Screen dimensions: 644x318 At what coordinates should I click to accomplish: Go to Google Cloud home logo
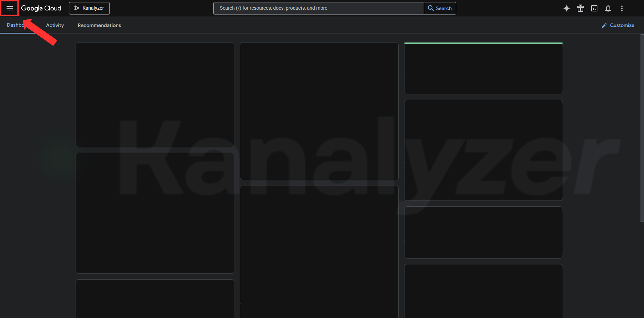41,8
